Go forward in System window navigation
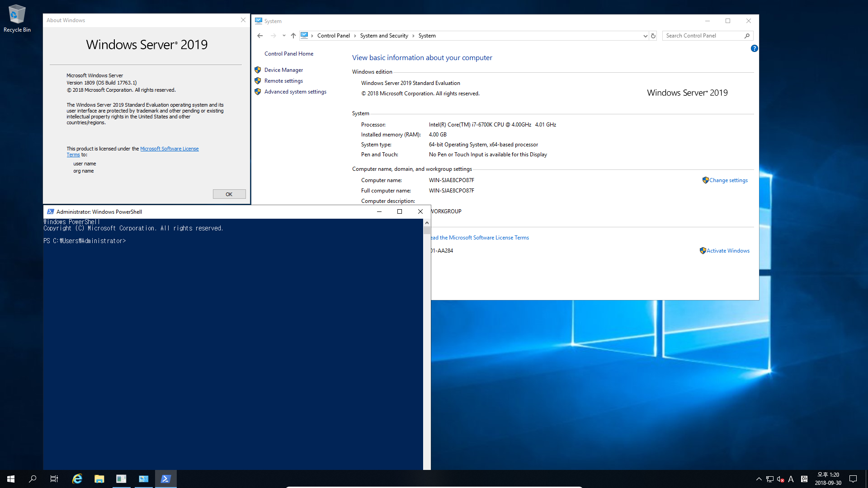 (273, 36)
